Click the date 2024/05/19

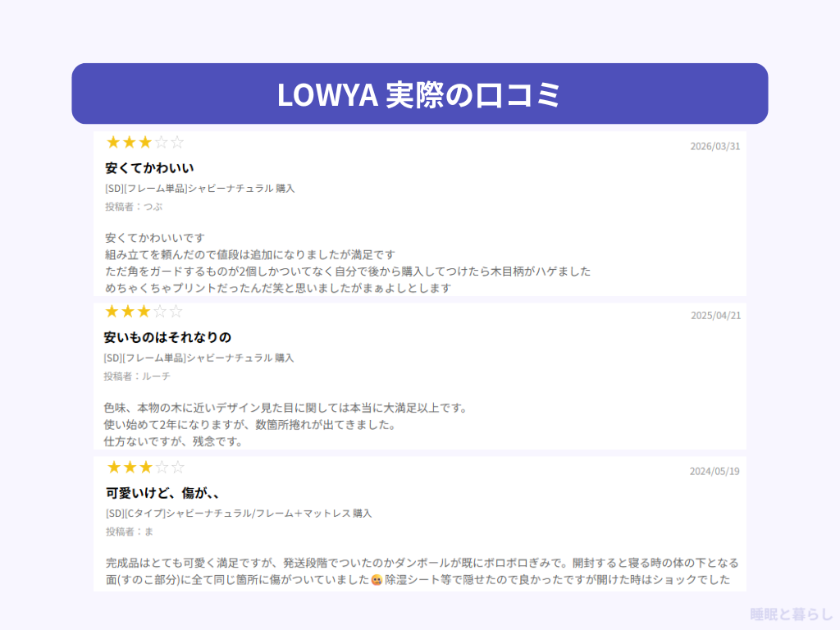pos(714,472)
